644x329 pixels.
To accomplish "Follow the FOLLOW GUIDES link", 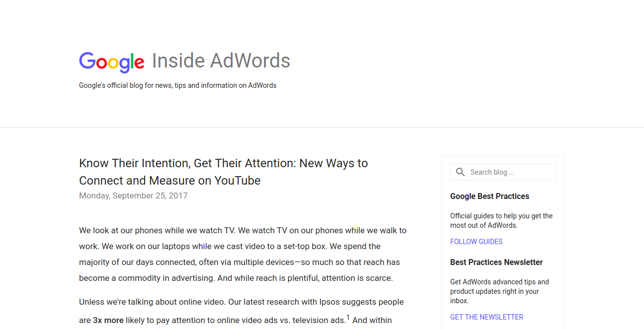I will 476,242.
